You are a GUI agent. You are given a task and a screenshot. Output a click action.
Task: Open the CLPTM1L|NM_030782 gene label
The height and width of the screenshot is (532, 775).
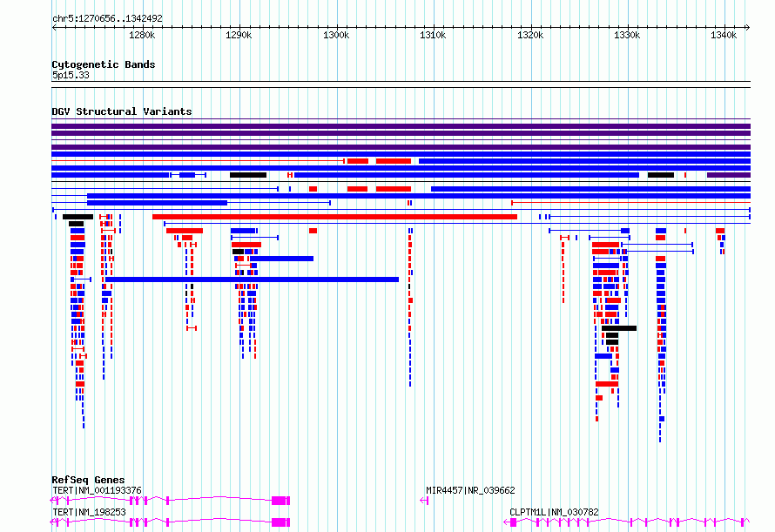(554, 512)
